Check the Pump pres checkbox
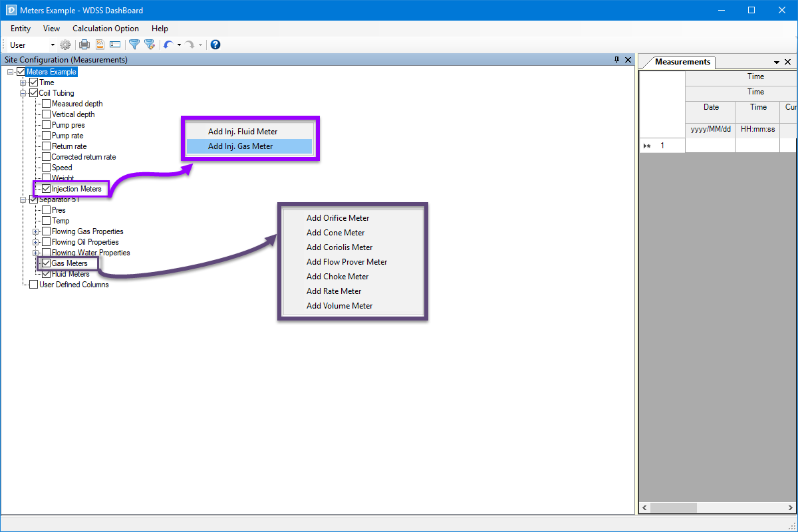This screenshot has width=798, height=532. [x=46, y=125]
